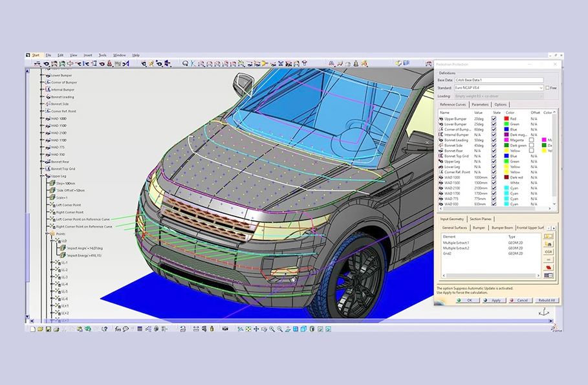This screenshot has width=588, height=385.
Task: Click the Save icon in bottom toolbar
Action: [47, 329]
